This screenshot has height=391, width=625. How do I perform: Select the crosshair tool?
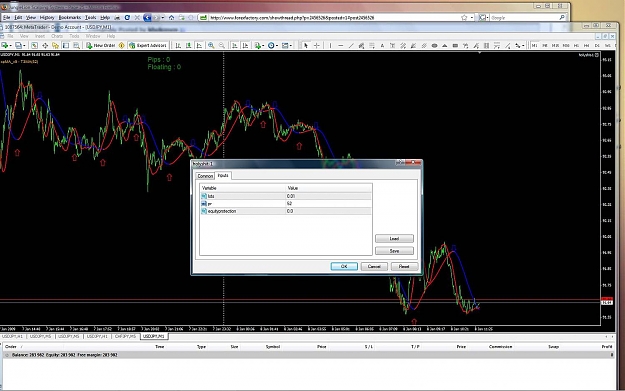point(316,45)
